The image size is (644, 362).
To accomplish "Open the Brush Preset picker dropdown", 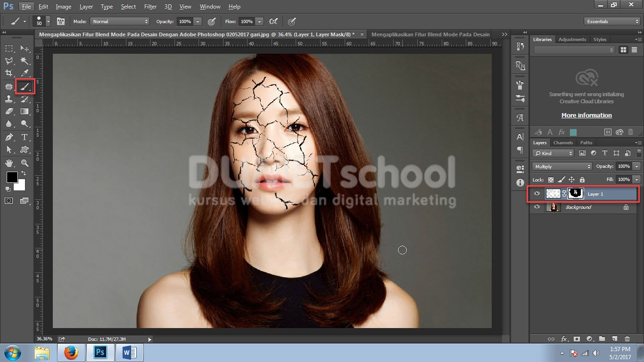I will click(x=48, y=21).
